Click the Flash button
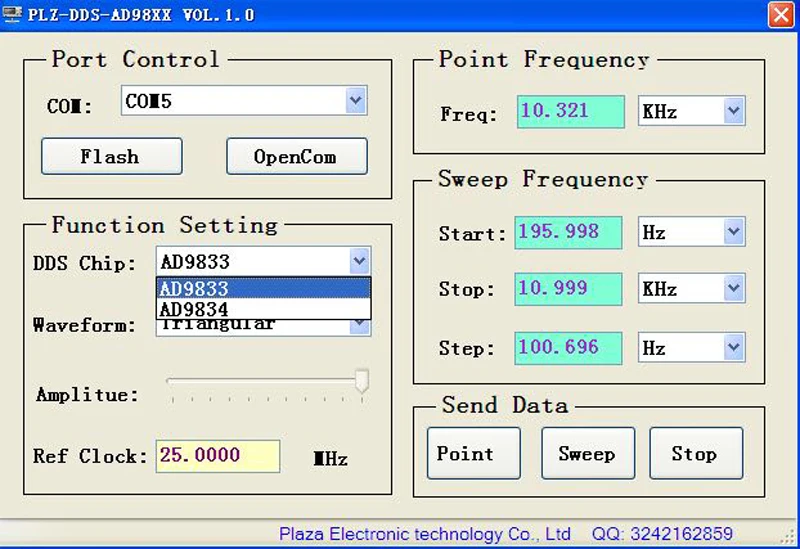Viewport: 800px width, 549px height. pyautogui.click(x=112, y=156)
